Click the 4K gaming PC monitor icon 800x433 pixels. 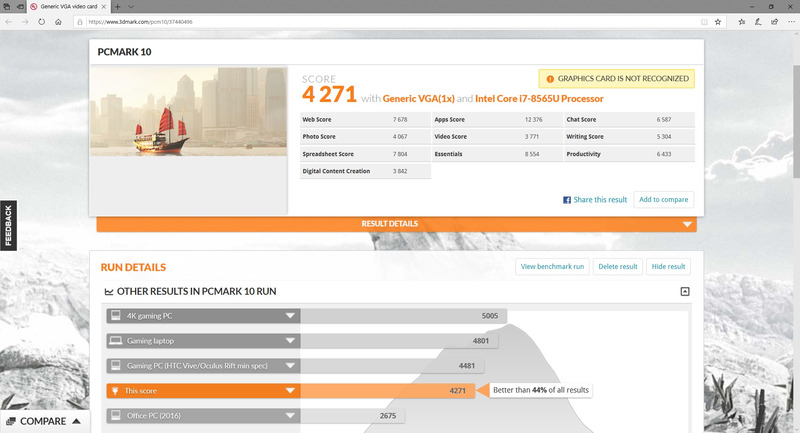pyautogui.click(x=116, y=316)
